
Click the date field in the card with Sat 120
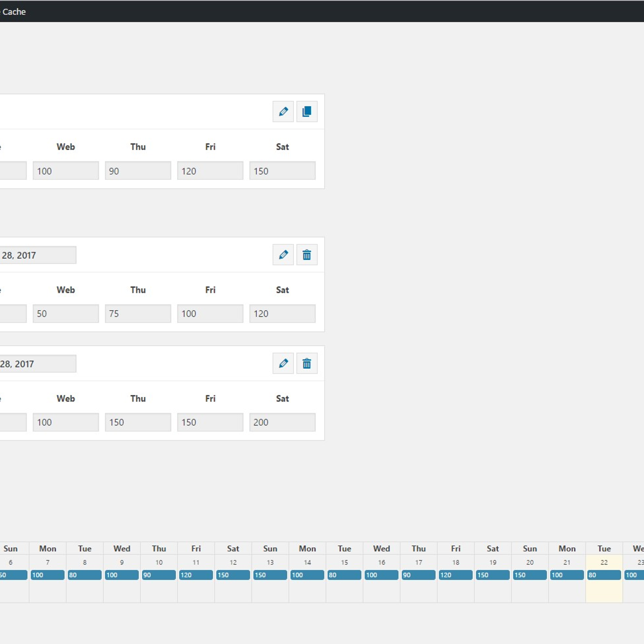(x=38, y=255)
